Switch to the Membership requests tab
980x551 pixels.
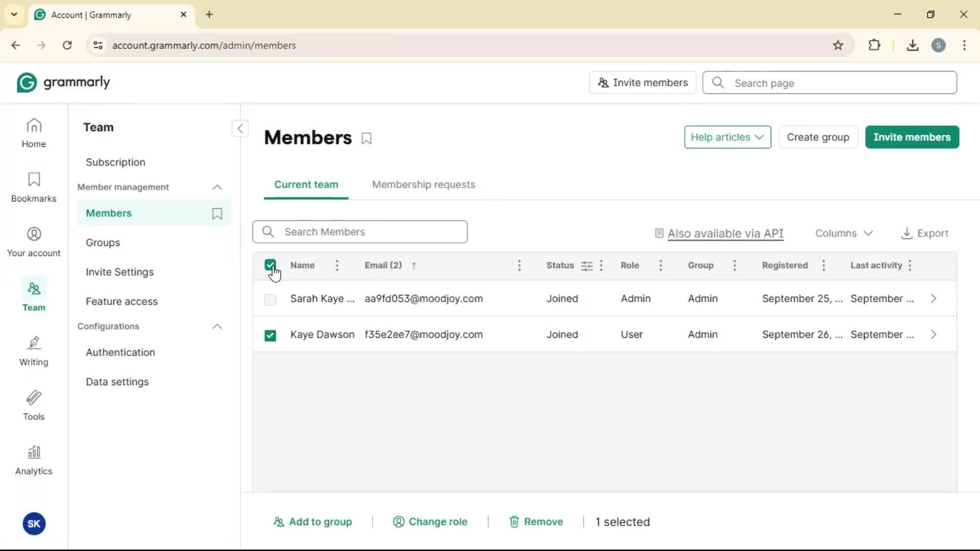pyautogui.click(x=423, y=185)
